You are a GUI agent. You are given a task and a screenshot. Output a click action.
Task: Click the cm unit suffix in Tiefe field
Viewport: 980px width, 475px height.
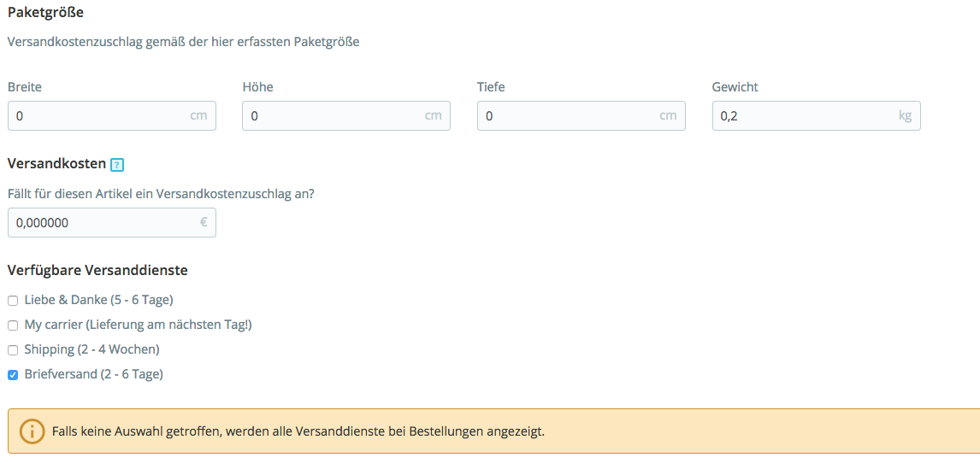click(x=668, y=116)
